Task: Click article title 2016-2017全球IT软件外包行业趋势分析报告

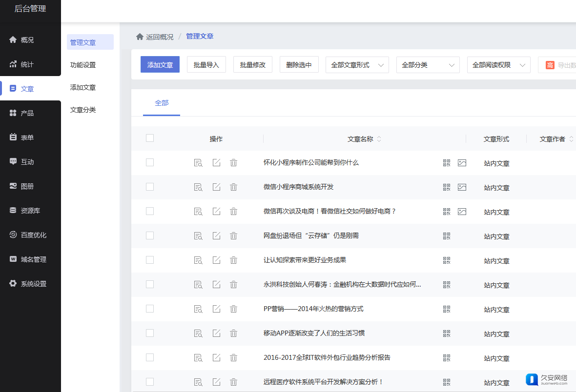Action: pyautogui.click(x=327, y=357)
